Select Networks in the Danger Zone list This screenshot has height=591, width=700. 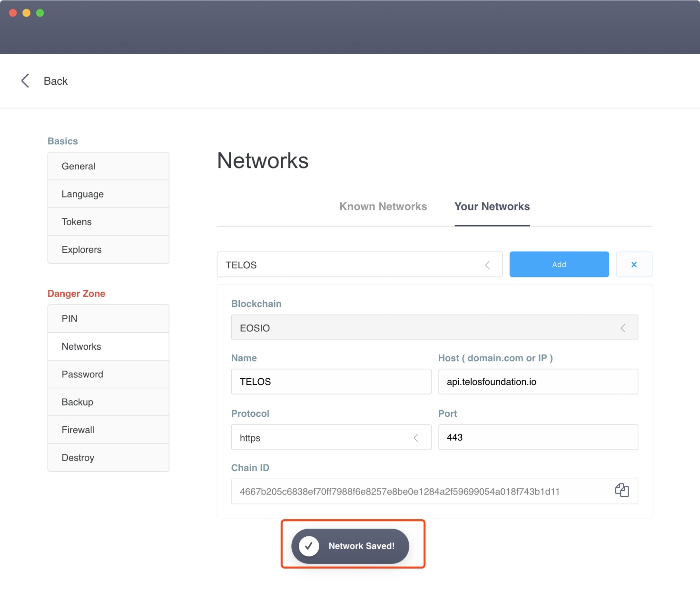click(108, 346)
